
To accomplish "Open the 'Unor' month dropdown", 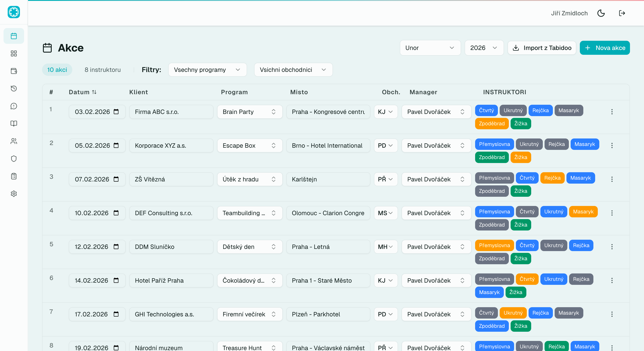I will pyautogui.click(x=430, y=48).
